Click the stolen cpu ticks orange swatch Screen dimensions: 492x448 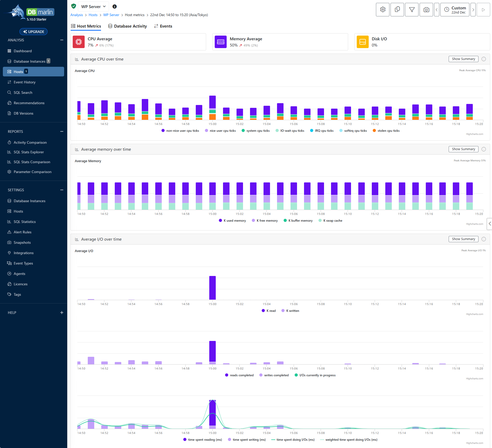click(374, 131)
